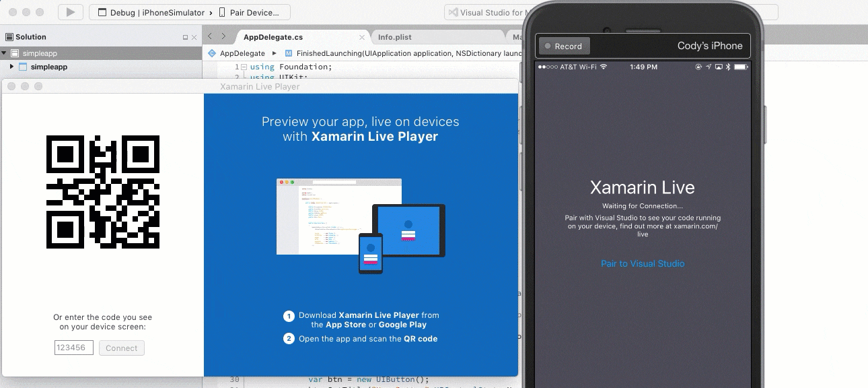Click the pairing code input field
This screenshot has width=868, height=388.
74,348
